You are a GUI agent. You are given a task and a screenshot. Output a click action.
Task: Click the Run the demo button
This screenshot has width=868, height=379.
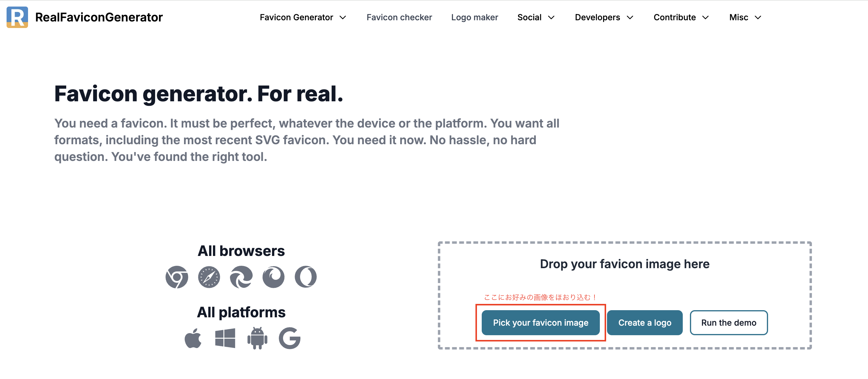click(x=728, y=322)
